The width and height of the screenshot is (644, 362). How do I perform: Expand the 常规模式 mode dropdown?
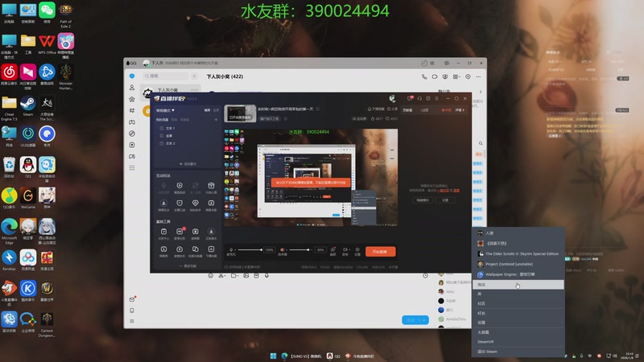coord(165,110)
